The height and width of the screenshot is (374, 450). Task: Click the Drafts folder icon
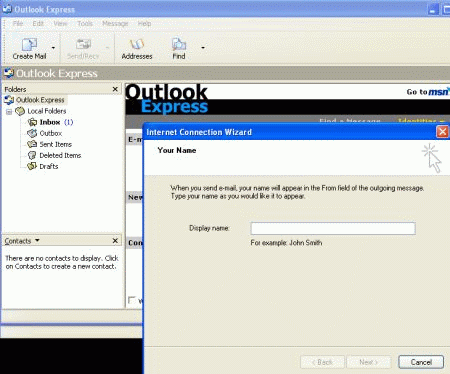click(32, 166)
